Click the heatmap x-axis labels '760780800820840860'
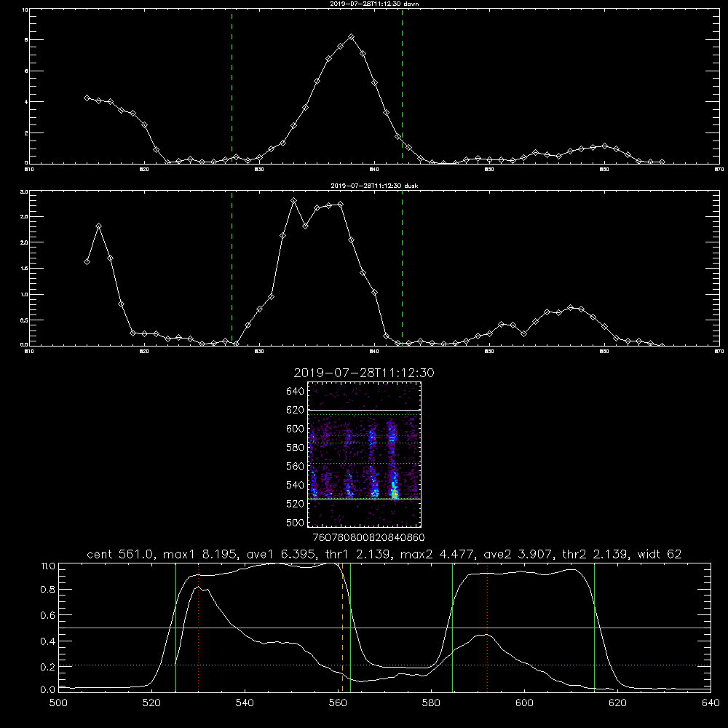The height and width of the screenshot is (728, 728). point(369,538)
